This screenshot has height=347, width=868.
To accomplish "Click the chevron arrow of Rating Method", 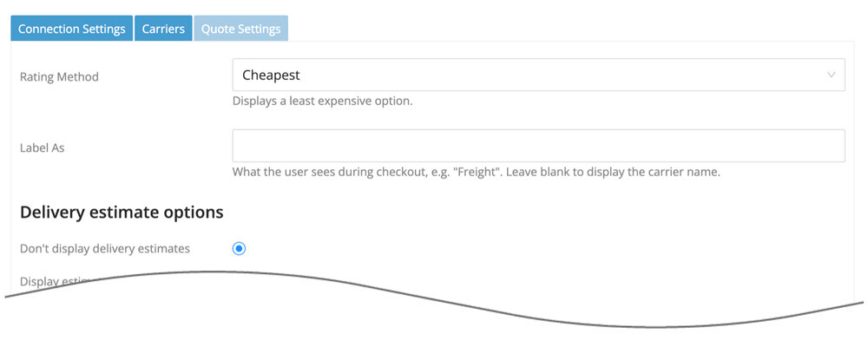I will 831,75.
